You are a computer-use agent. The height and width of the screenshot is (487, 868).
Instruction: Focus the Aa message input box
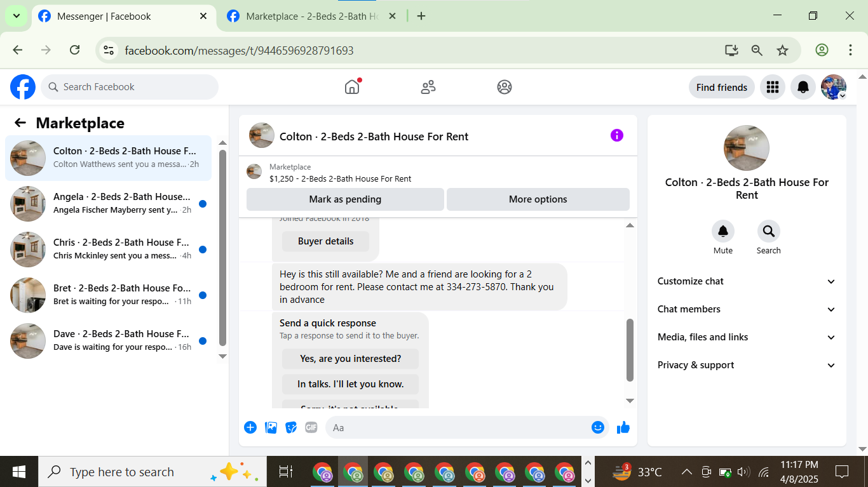click(x=467, y=427)
